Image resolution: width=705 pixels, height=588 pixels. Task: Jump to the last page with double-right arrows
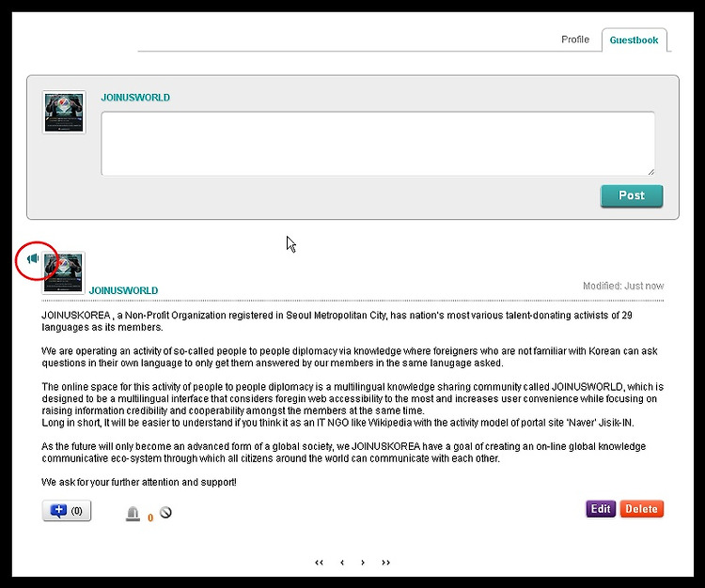(x=385, y=563)
